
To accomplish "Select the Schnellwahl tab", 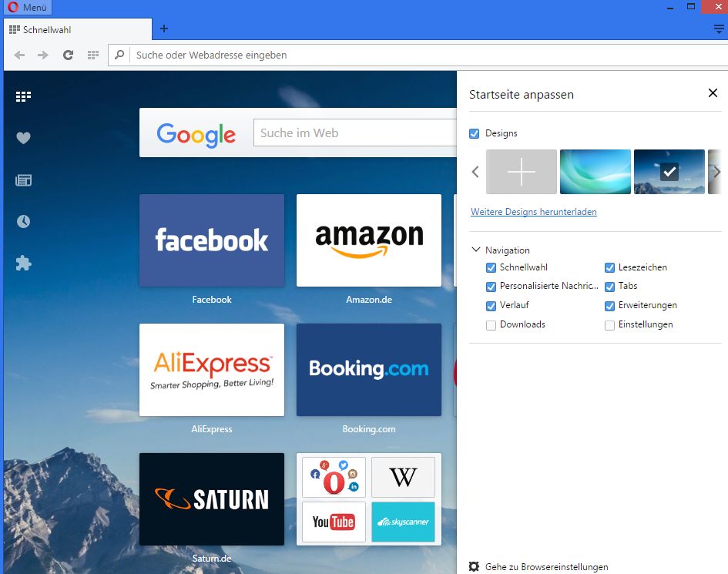I will 78,30.
